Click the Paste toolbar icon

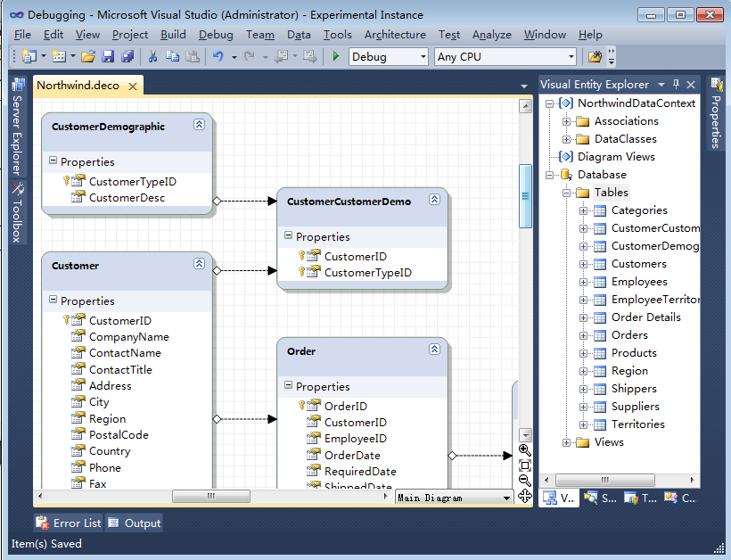pos(193,56)
